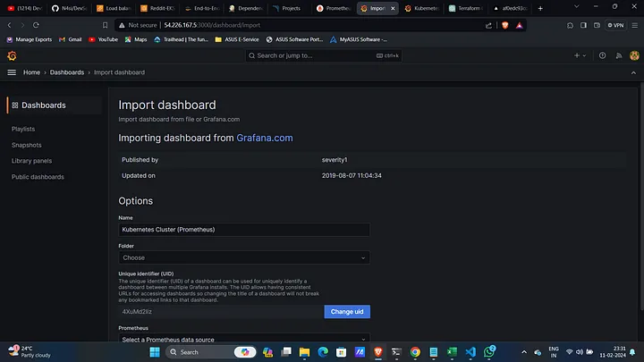The width and height of the screenshot is (644, 362).
Task: Open the taskbar clock and date
Action: click(x=613, y=352)
